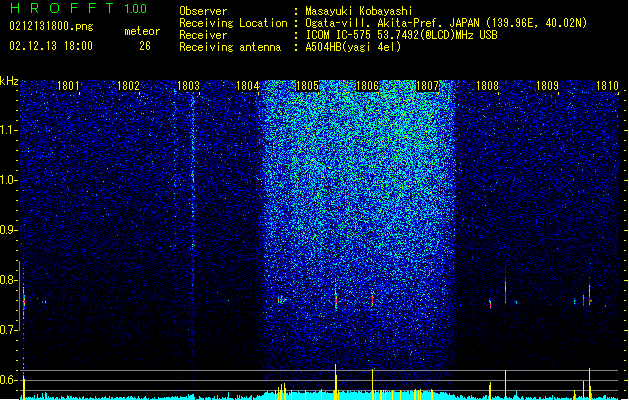Select the ICOM IC-575 receiver details
Screen dimensions: 629x400
click(401, 35)
